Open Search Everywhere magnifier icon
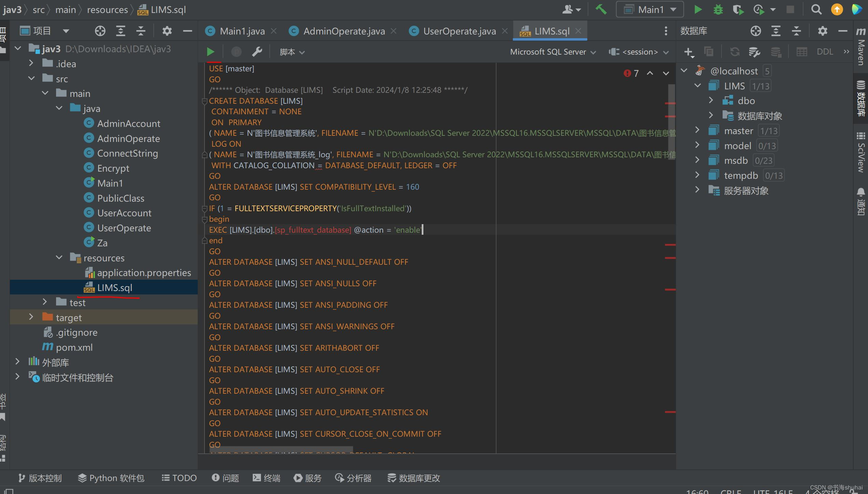 click(x=816, y=10)
